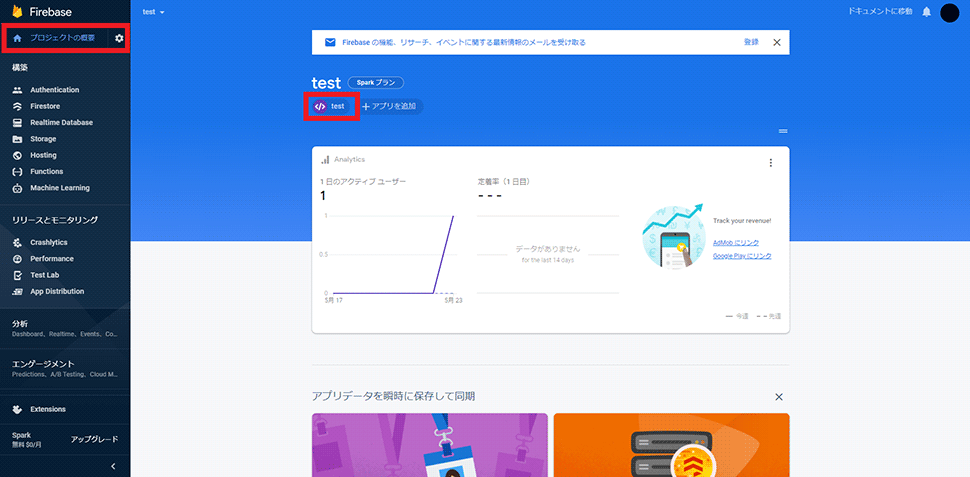Open プロジェクトの概要 page

[x=62, y=38]
